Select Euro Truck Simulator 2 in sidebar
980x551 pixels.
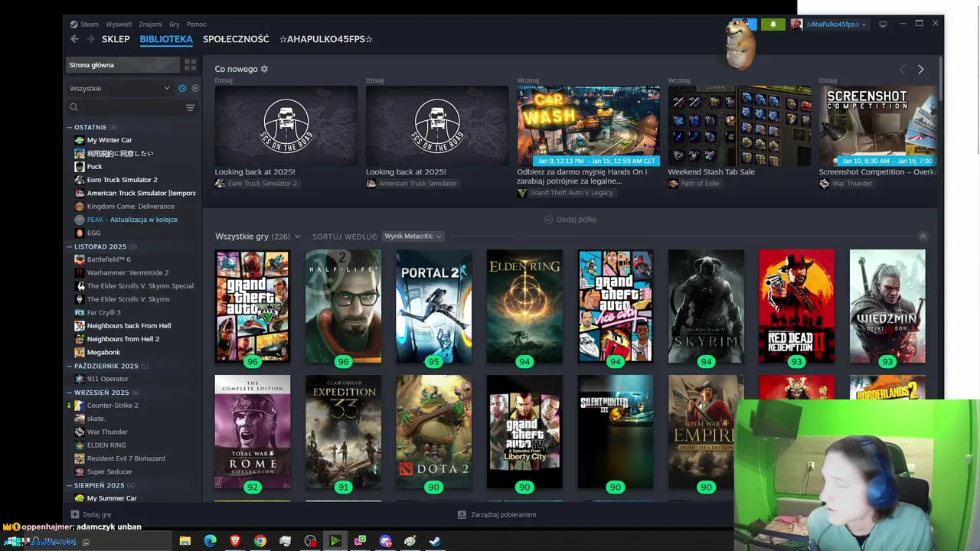(122, 180)
